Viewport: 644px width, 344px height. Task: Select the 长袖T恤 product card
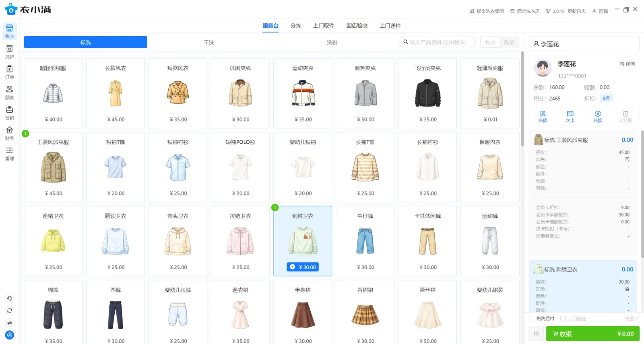(x=365, y=167)
